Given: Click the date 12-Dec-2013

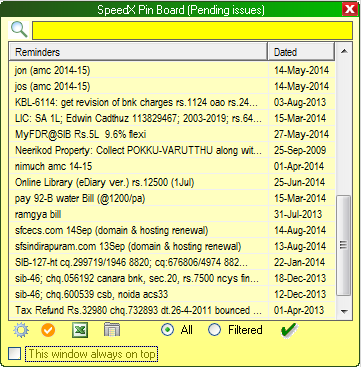Looking at the screenshot, I should pyautogui.click(x=300, y=294).
